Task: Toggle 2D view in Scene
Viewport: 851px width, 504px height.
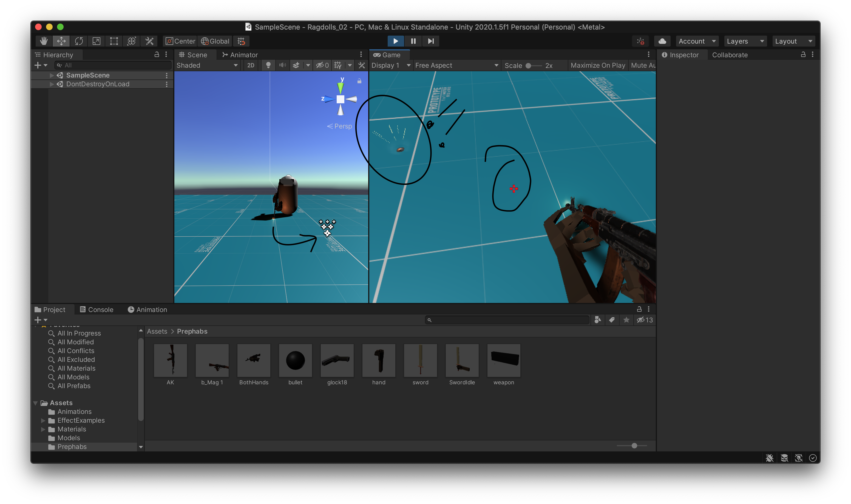Action: tap(251, 65)
